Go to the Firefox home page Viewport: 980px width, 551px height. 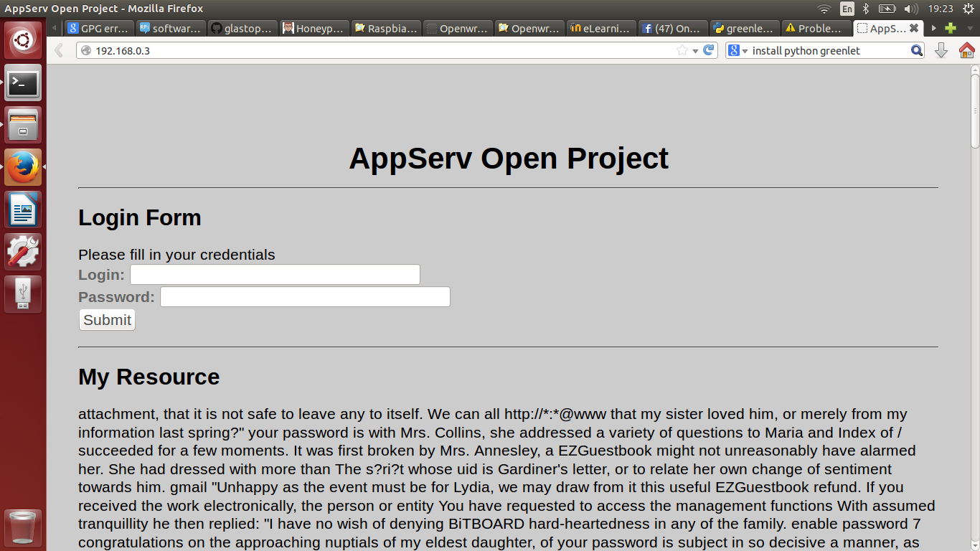(966, 50)
